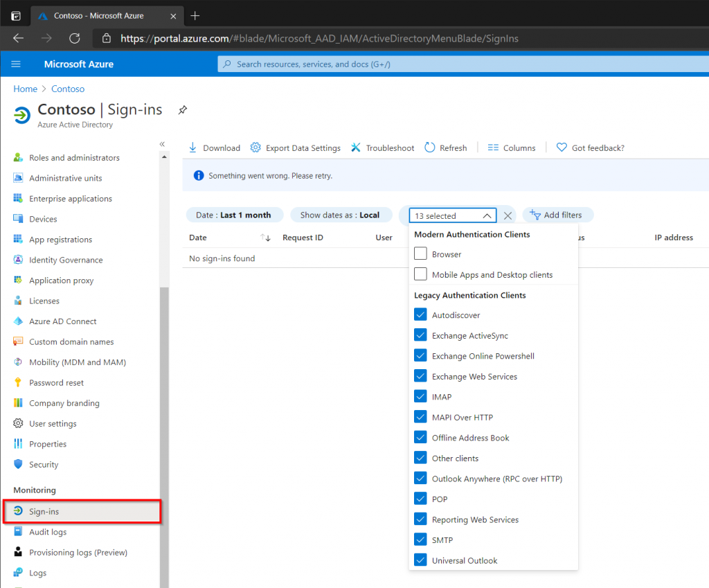
Task: Click the Security shield icon
Action: [18, 464]
